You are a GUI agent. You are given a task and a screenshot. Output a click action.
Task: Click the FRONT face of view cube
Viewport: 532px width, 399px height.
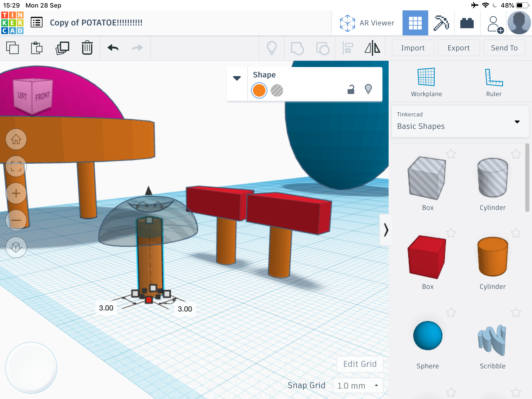pos(42,97)
